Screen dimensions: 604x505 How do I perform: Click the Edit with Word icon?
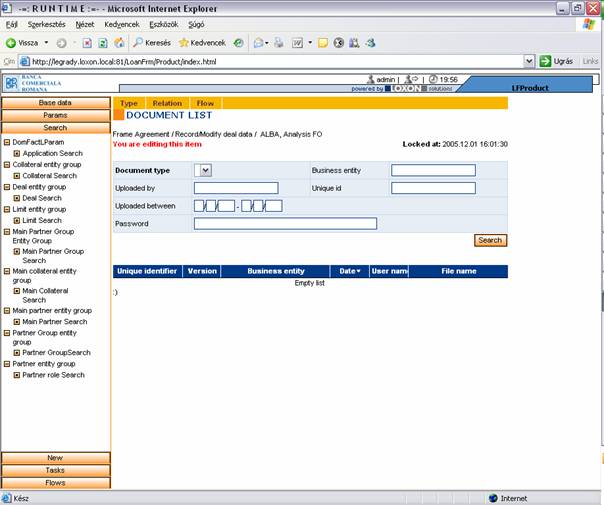point(297,43)
